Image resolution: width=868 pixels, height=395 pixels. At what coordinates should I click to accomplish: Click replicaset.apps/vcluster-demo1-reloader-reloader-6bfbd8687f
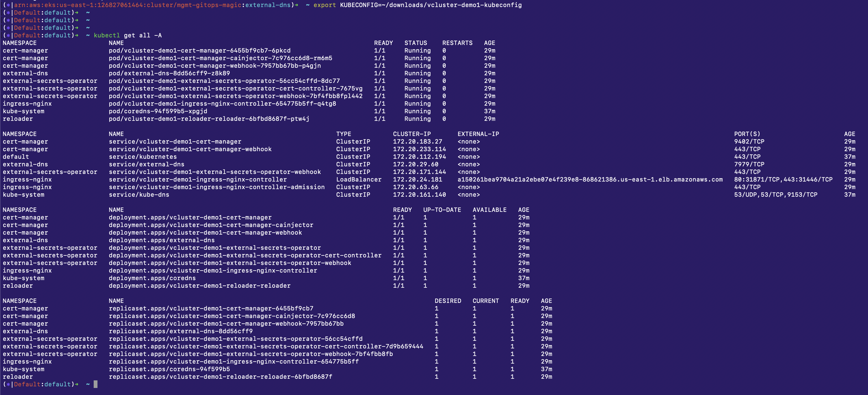(x=220, y=377)
